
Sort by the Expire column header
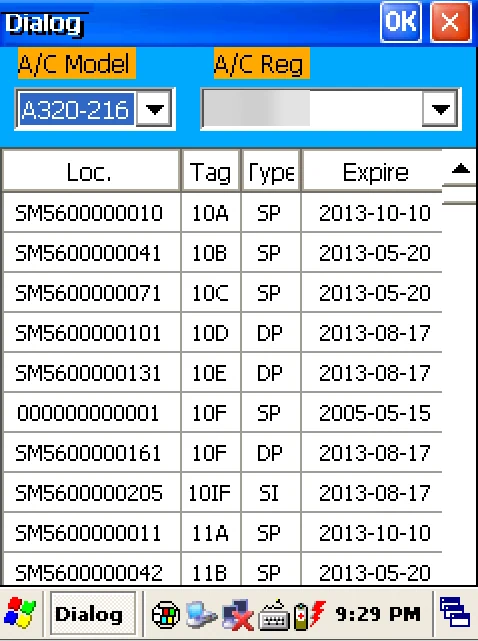click(372, 171)
